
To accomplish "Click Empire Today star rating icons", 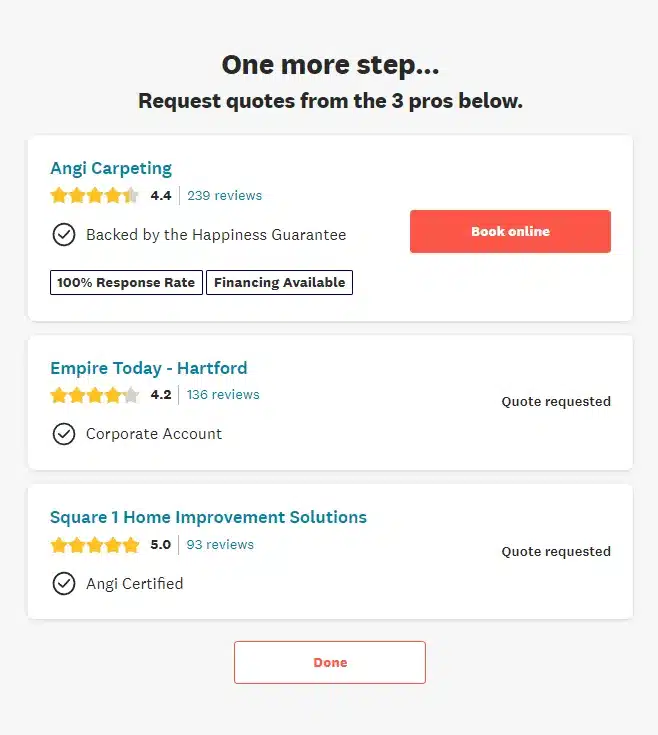I will [x=95, y=395].
